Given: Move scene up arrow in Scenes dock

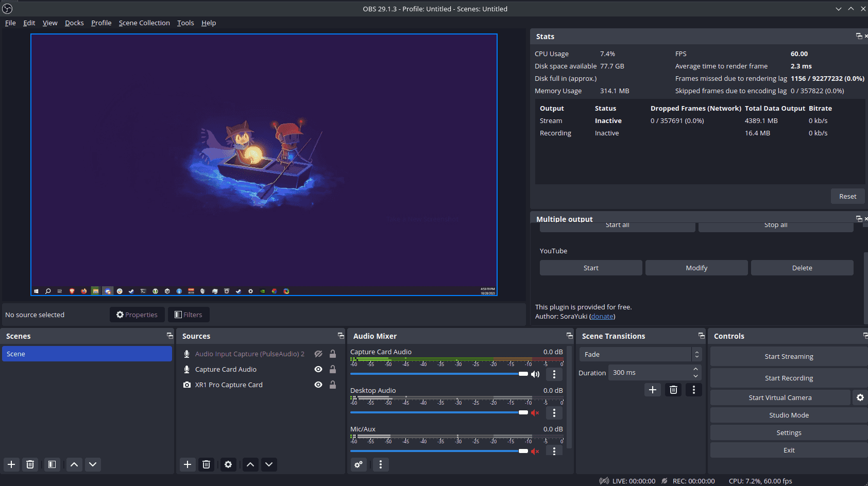Looking at the screenshot, I should pyautogui.click(x=74, y=464).
